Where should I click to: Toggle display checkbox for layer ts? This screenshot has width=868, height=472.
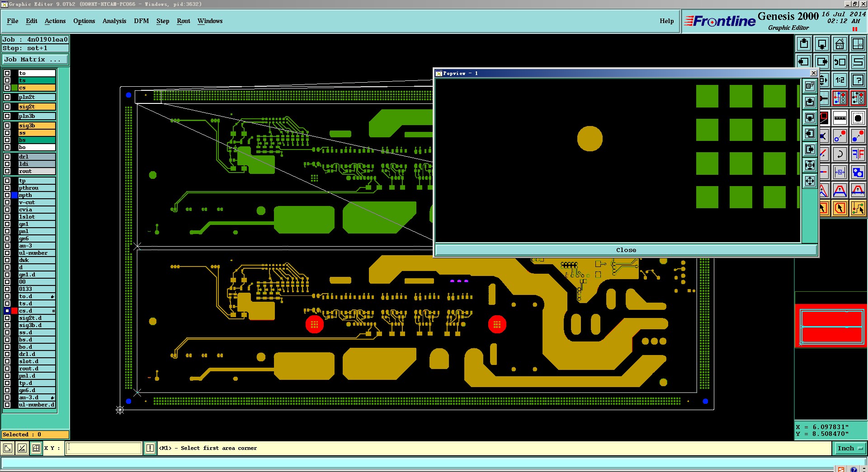click(7, 80)
